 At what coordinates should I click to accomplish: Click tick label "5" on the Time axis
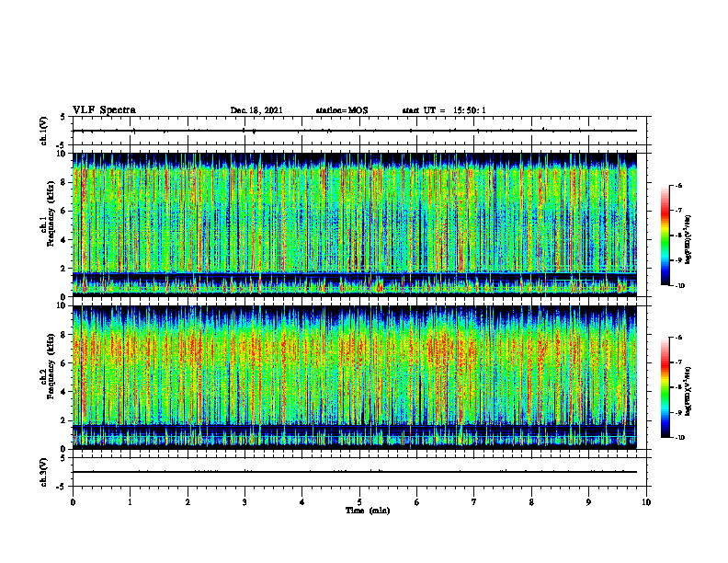click(359, 502)
